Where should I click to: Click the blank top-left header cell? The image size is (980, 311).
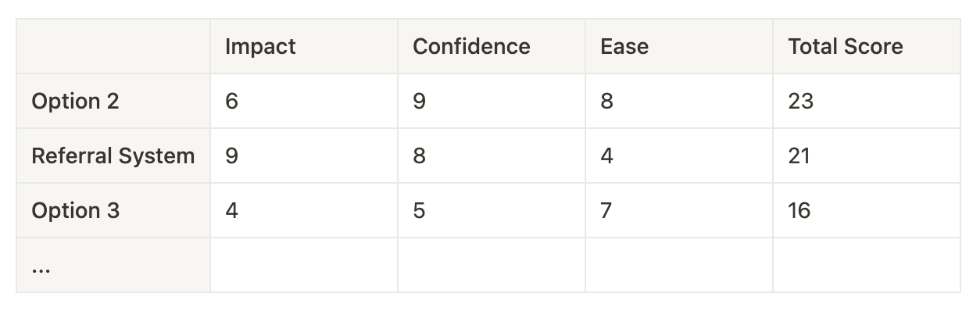(113, 47)
